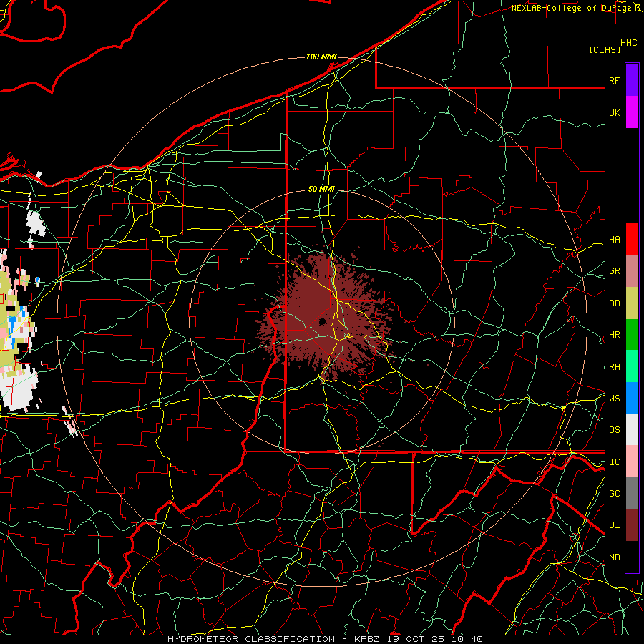Click the BI dark red legend swatch
Screen dimensions: 644x644
tap(632, 525)
